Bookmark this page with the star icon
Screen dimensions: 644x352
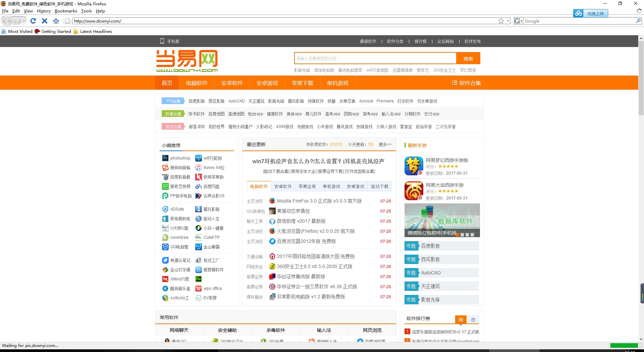(x=501, y=21)
